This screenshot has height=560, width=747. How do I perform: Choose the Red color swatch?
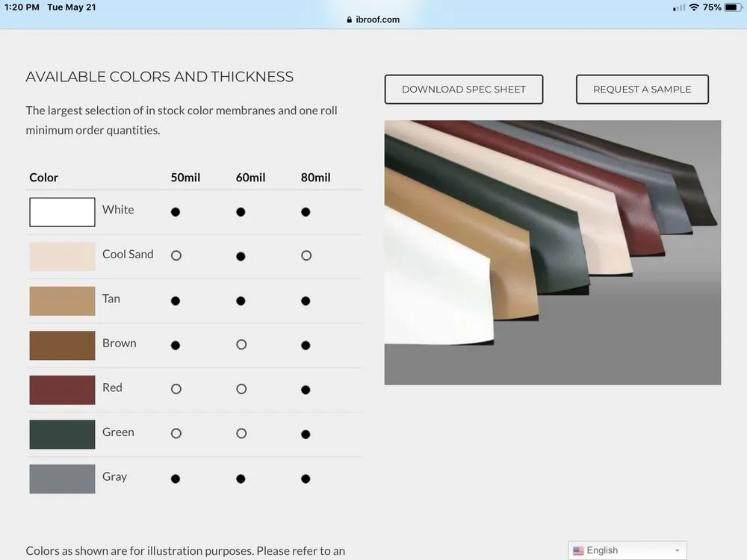[x=62, y=390]
